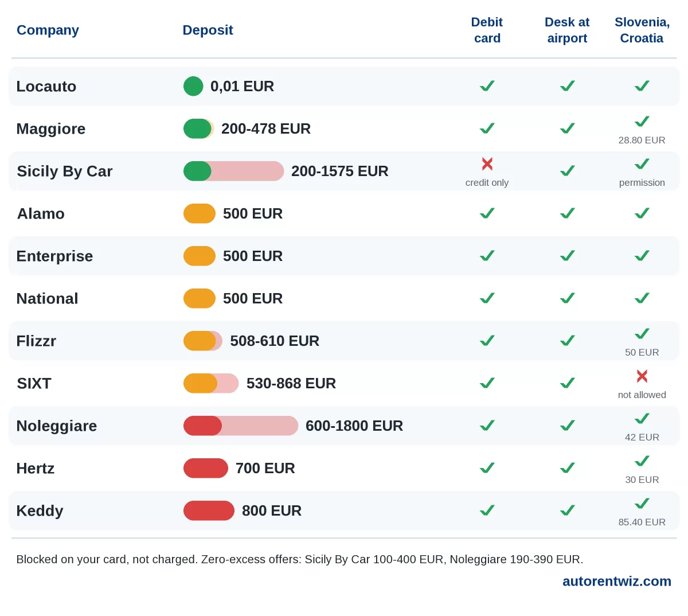This screenshot has width=688, height=616.
Task: Click Noleggiare's checkmark under Debit card
Action: tap(487, 426)
